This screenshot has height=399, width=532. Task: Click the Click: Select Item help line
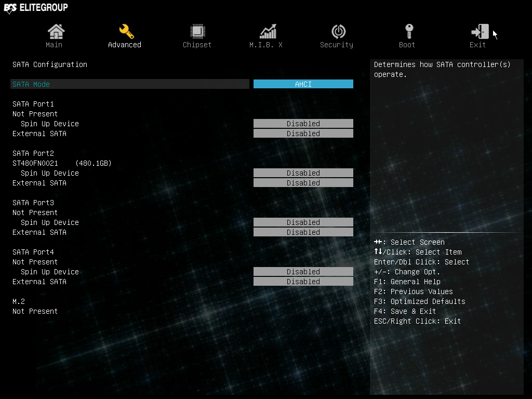(418, 252)
